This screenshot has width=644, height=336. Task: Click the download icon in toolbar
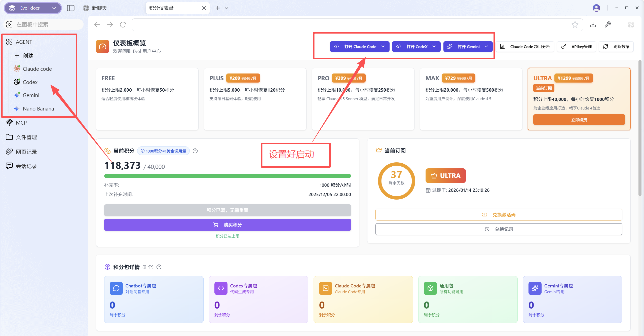(593, 25)
